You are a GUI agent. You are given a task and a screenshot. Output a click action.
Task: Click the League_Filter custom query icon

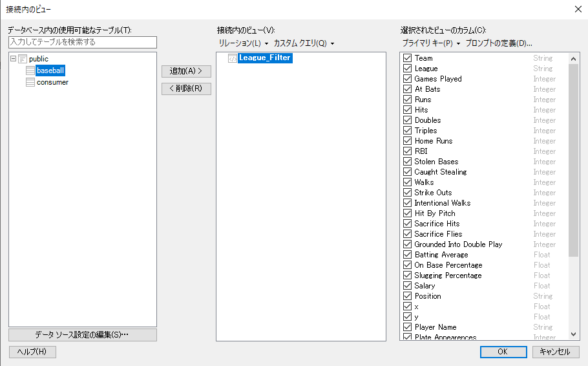pyautogui.click(x=233, y=58)
